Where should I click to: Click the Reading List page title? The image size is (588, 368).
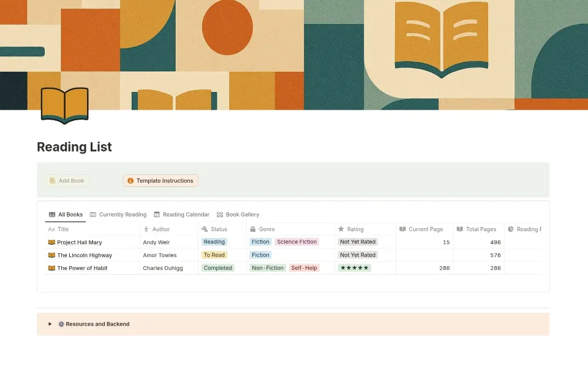(74, 147)
